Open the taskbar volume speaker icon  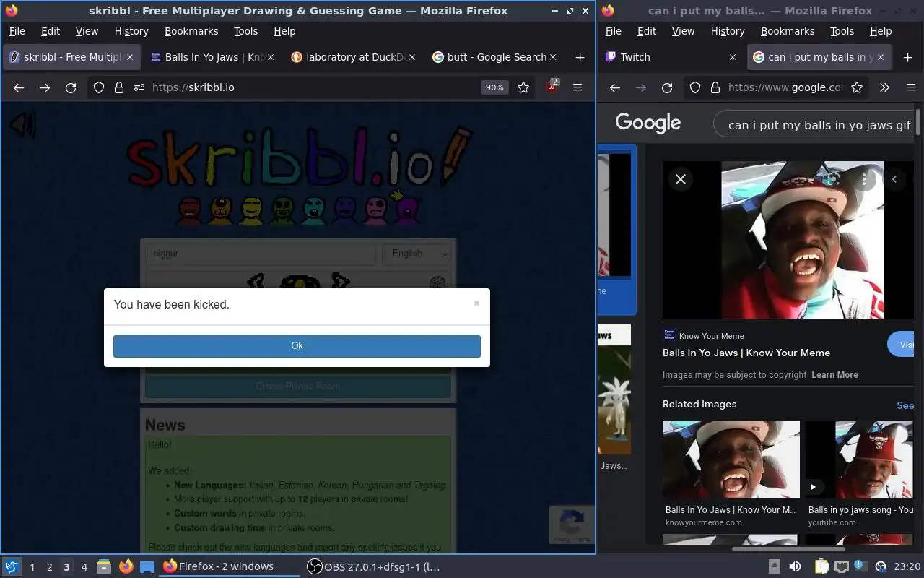point(794,566)
